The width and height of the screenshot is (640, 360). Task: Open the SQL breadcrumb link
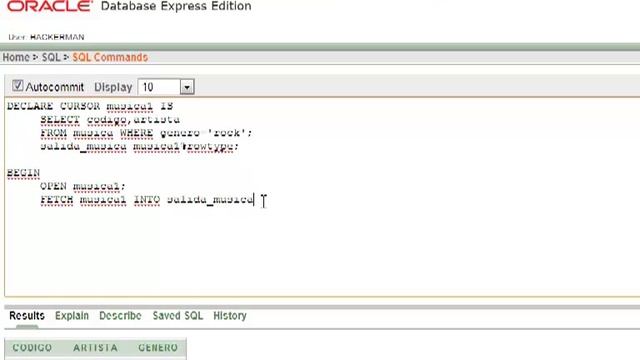pyautogui.click(x=51, y=57)
